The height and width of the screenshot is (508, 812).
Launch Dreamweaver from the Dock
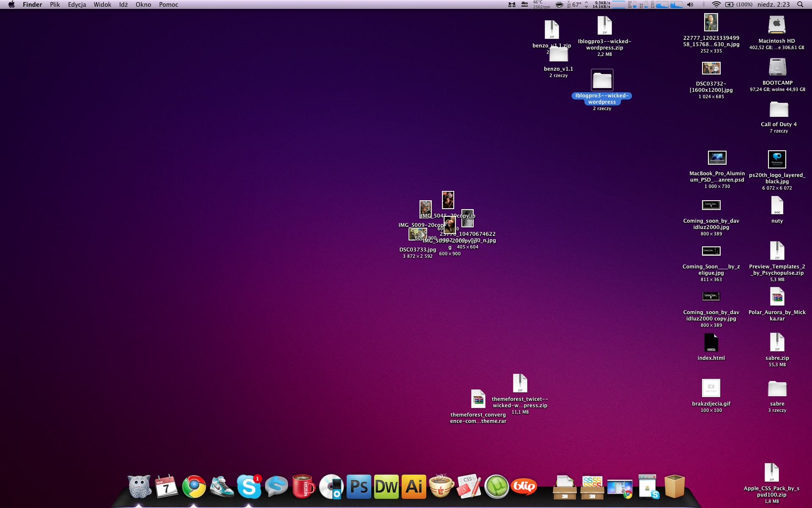(x=386, y=487)
